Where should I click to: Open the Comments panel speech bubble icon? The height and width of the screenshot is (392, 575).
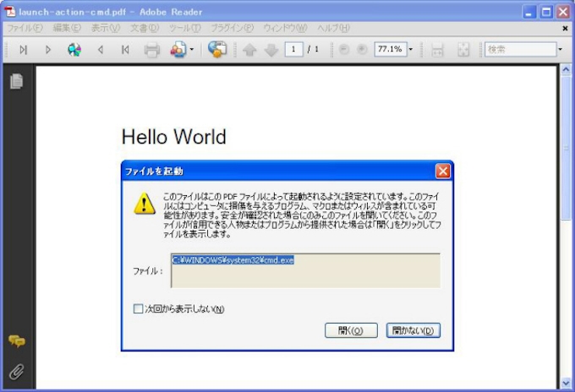[16, 341]
